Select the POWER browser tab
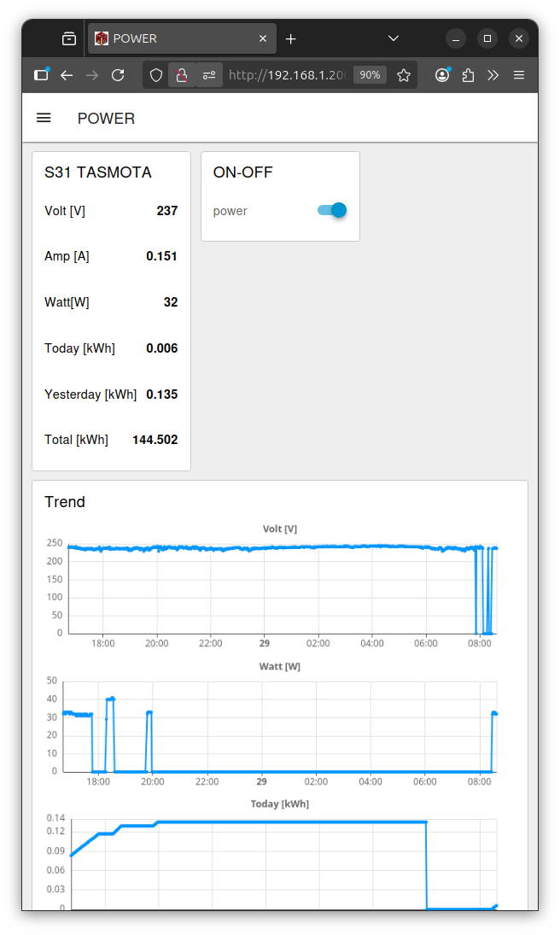This screenshot has width=560, height=935. pyautogui.click(x=171, y=38)
